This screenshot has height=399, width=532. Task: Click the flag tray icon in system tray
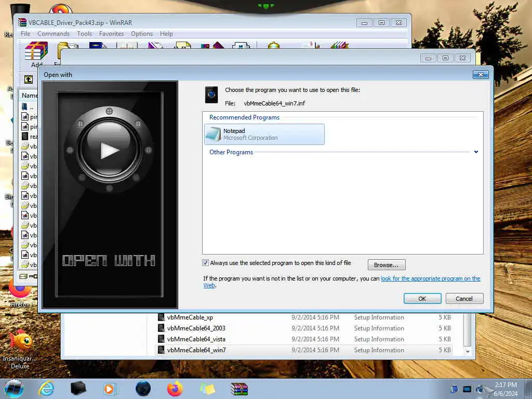coord(454,389)
